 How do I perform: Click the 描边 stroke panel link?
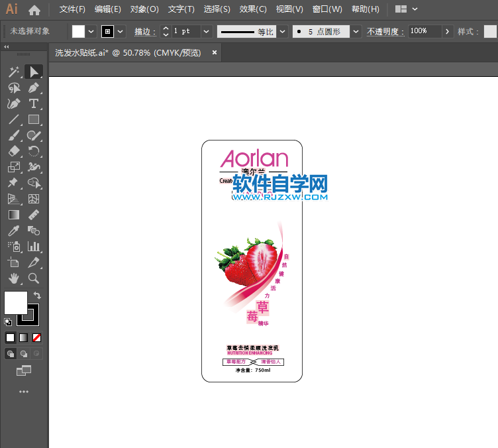pos(144,31)
